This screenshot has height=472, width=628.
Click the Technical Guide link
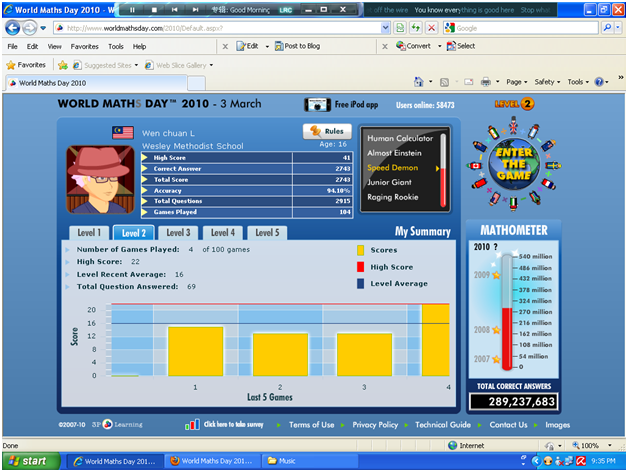443,425
